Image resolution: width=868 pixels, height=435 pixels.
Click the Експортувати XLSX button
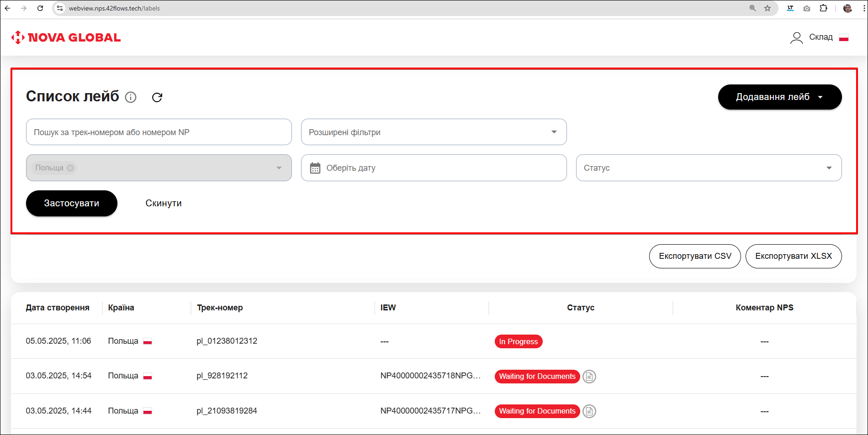pyautogui.click(x=793, y=256)
